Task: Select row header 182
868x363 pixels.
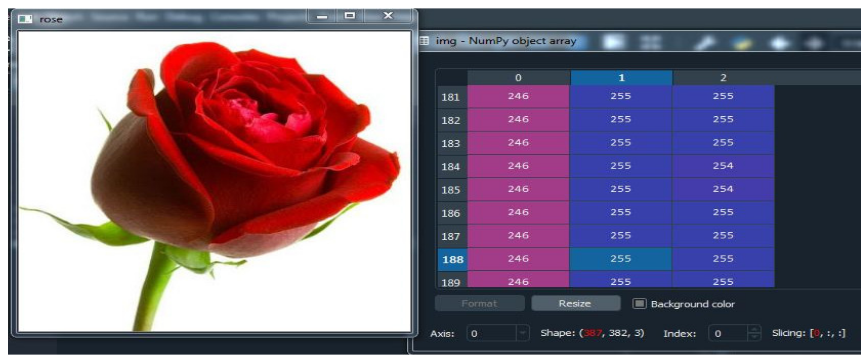Action: [452, 120]
